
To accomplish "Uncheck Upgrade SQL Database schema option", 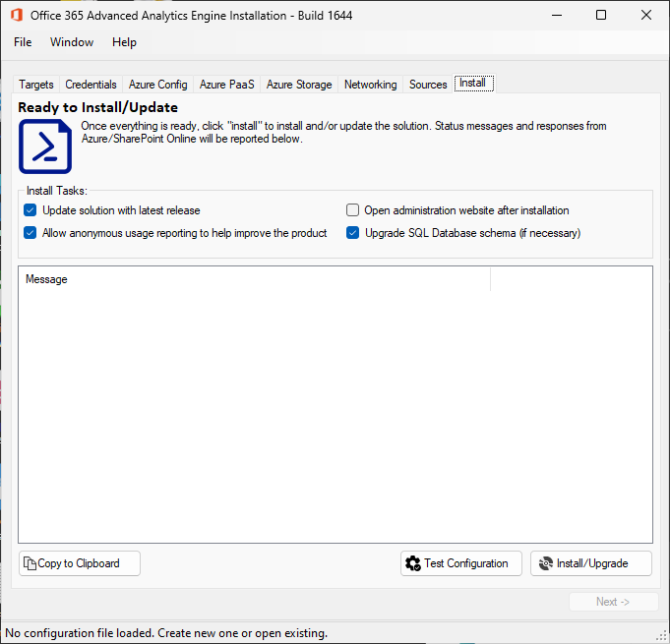I will 352,233.
